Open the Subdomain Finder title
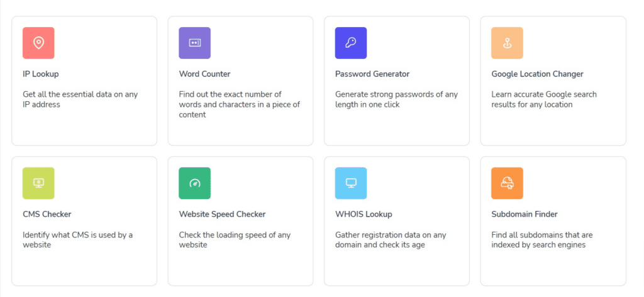This screenshot has height=297, width=644. (x=525, y=215)
